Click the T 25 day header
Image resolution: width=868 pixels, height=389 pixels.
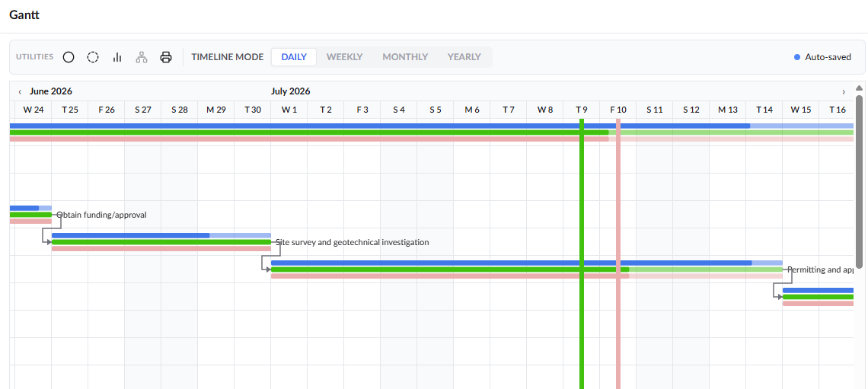point(70,110)
